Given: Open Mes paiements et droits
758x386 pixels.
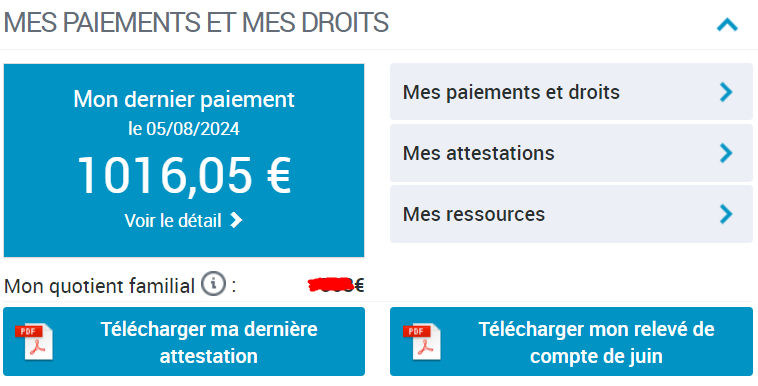Looking at the screenshot, I should tap(571, 92).
